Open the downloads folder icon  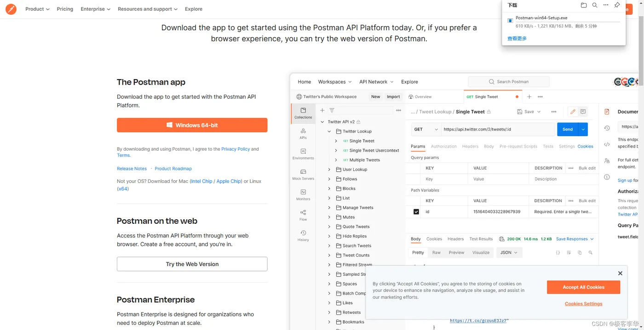pyautogui.click(x=584, y=6)
